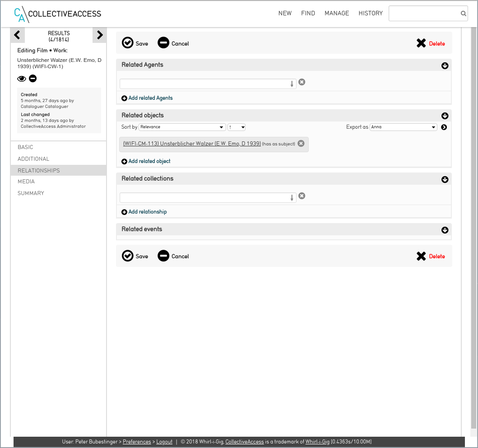Image resolution: width=478 pixels, height=448 pixels.
Task: Go to previous result with left arrow
Action: point(17,35)
